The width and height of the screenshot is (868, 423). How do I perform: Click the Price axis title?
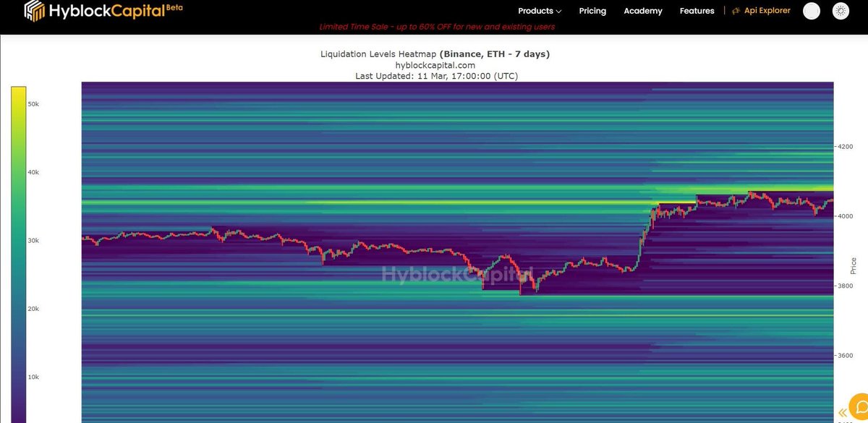(854, 265)
